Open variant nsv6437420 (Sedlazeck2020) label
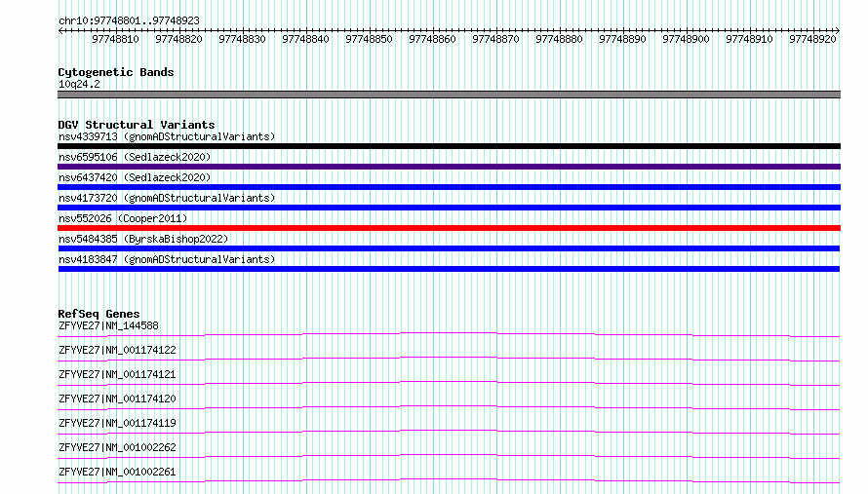Image resolution: width=868 pixels, height=494 pixels. point(135,177)
